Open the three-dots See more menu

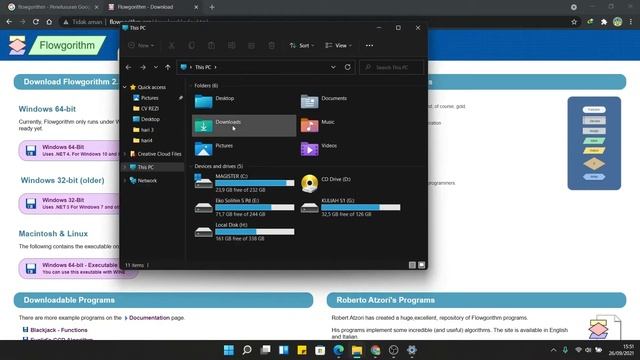pos(369,46)
